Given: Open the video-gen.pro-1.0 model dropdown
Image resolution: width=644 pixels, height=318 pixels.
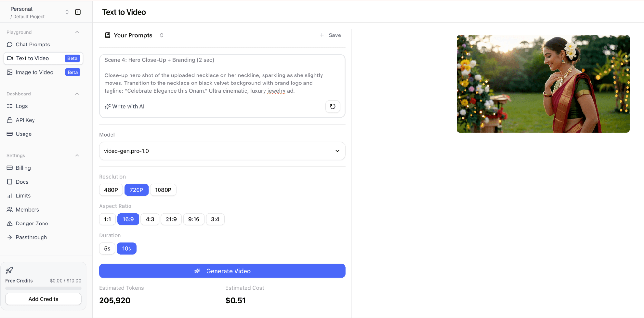Looking at the screenshot, I should [222, 151].
